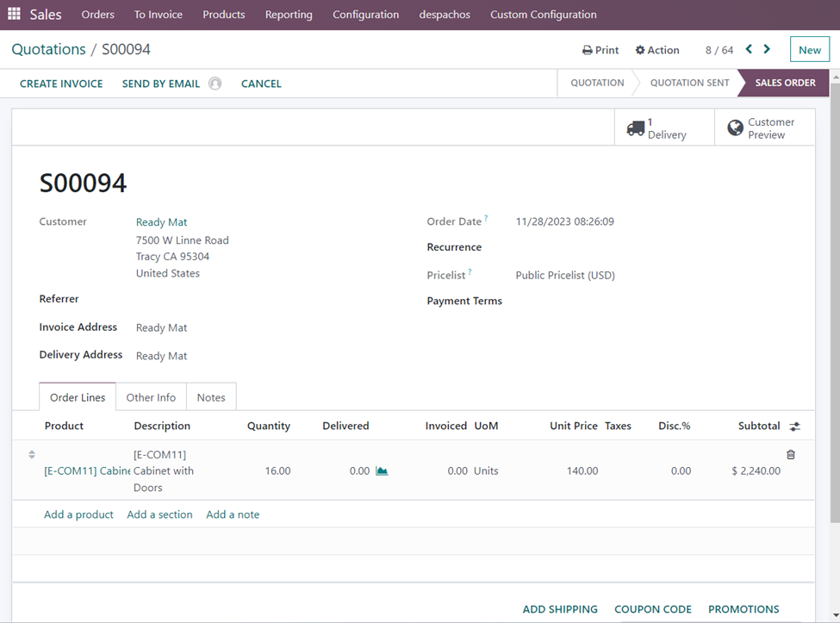Switch to the Other Info tab
840x623 pixels.
[x=151, y=397]
